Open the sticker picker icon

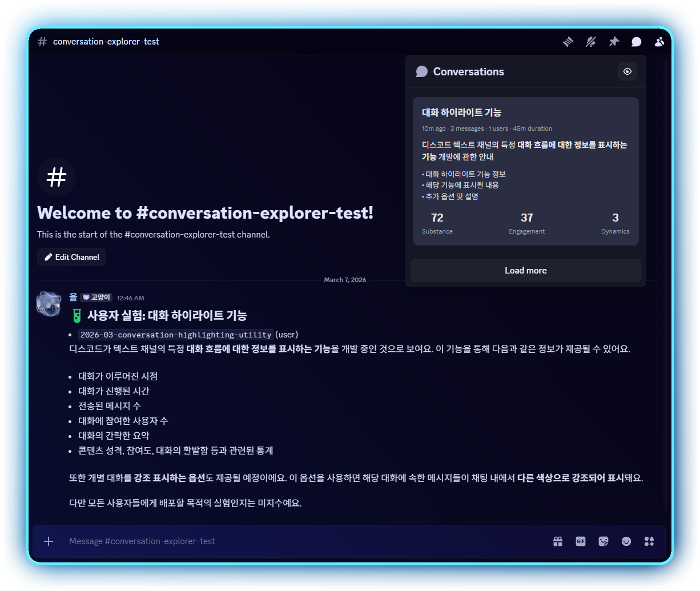[x=604, y=541]
